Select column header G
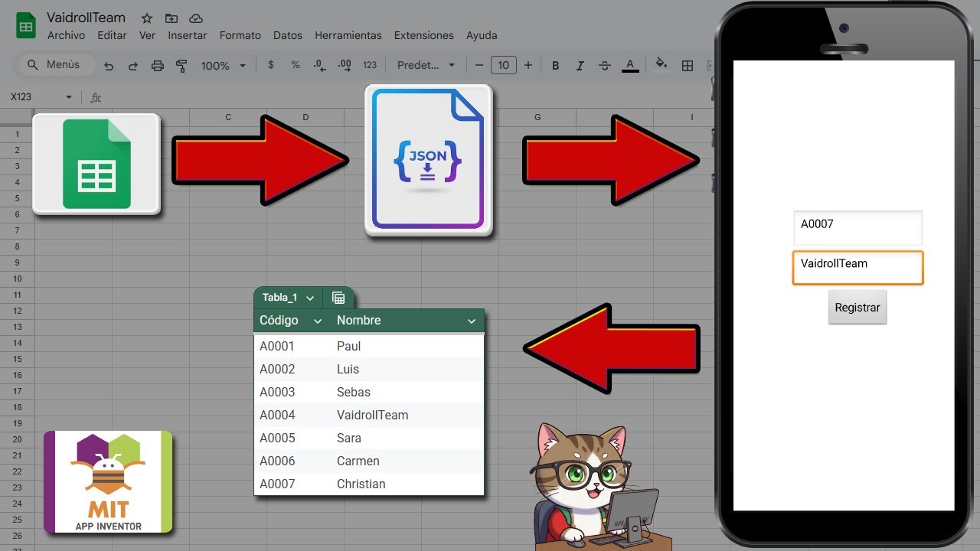This screenshot has width=980, height=551. 537,117
